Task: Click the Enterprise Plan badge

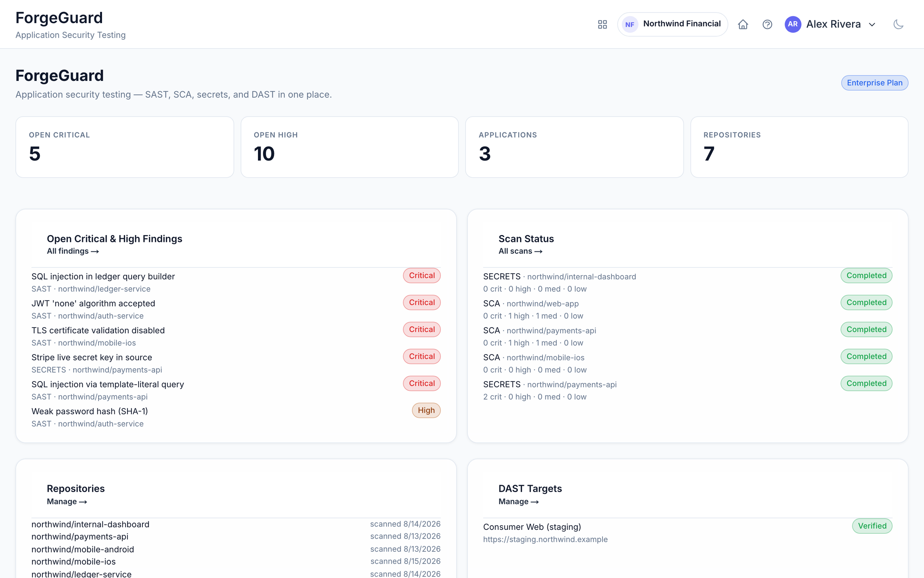Action: [x=874, y=83]
